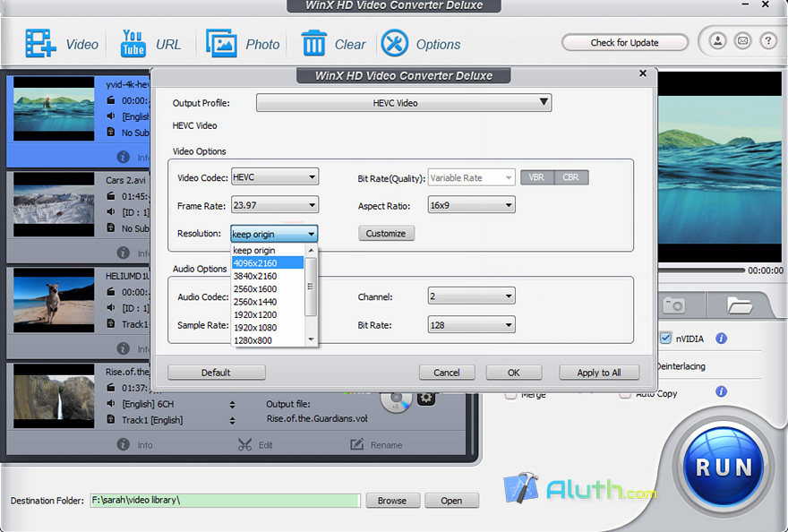Open the Options wrench icon
This screenshot has width=788, height=532.
click(395, 43)
